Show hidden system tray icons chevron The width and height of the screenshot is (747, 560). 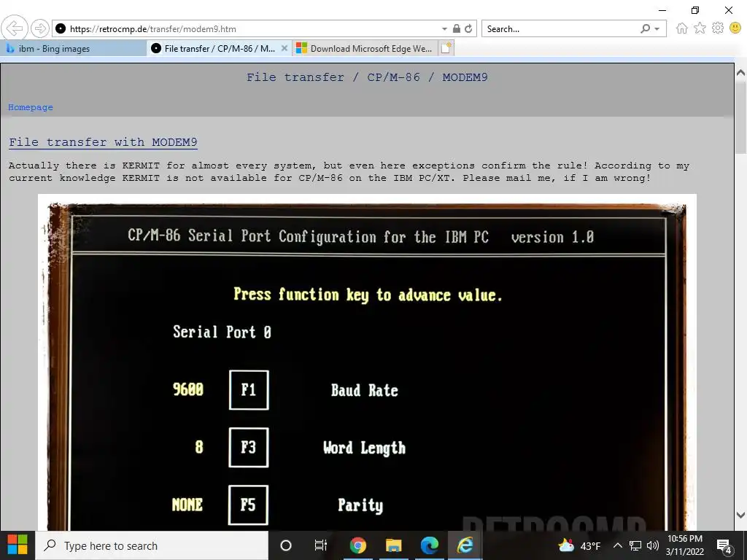click(x=617, y=545)
